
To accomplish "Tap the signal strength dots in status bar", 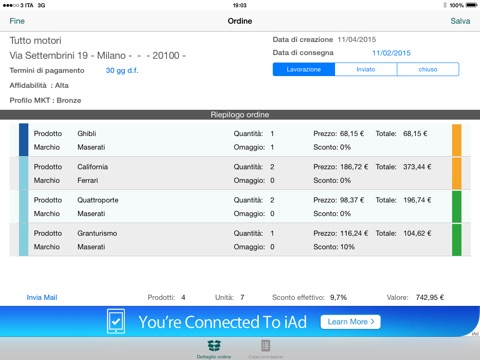I will pyautogui.click(x=10, y=5).
